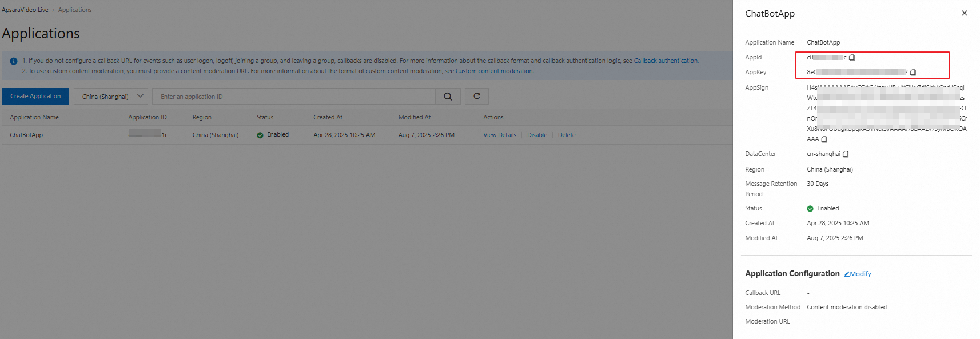The width and height of the screenshot is (980, 339).
Task: Click the Region column header
Action: [202, 117]
